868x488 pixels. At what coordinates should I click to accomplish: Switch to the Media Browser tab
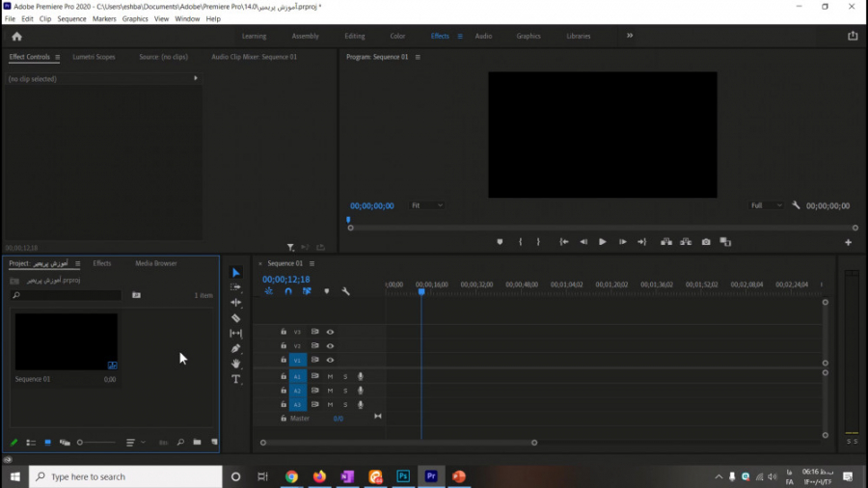coord(155,263)
